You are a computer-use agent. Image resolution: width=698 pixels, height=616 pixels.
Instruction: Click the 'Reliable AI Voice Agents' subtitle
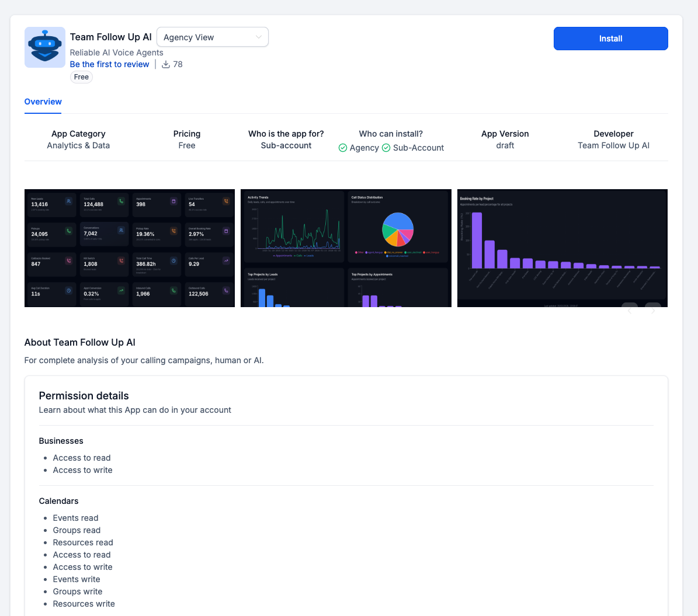117,53
